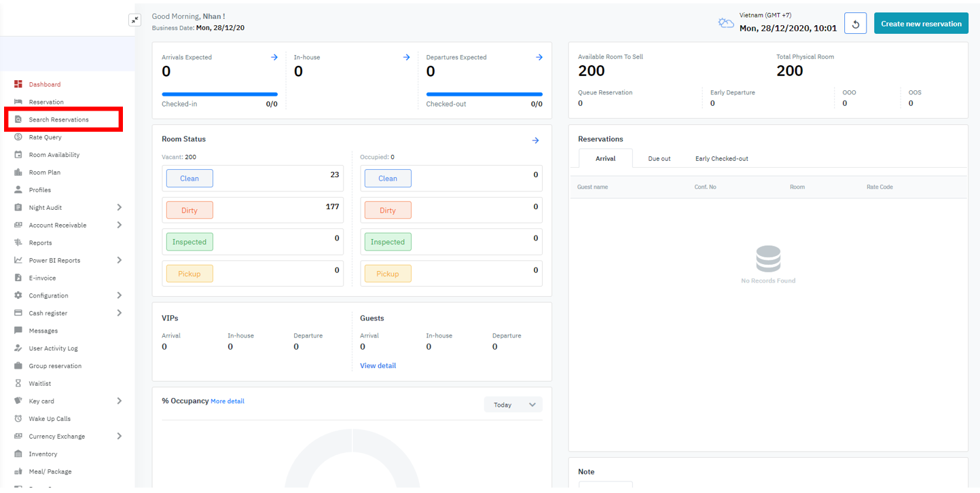
Task: Switch to the Due out tab
Action: pyautogui.click(x=659, y=159)
